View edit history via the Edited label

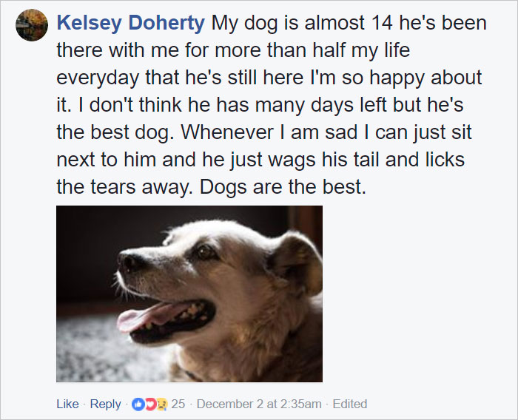coord(350,404)
